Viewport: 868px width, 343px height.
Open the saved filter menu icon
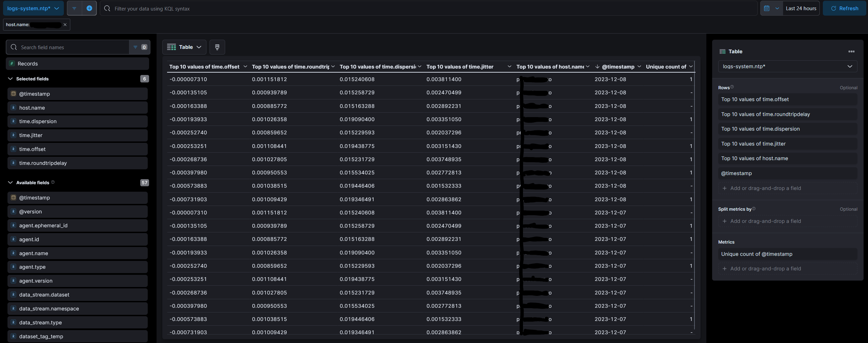74,8
